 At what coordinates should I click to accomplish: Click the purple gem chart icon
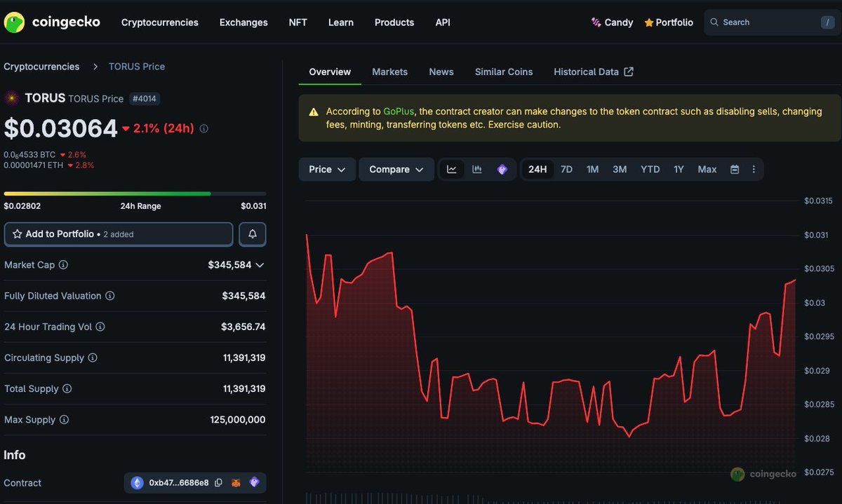tap(502, 170)
